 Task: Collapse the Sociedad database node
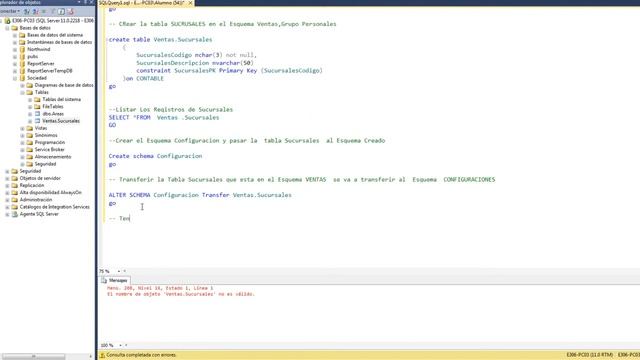pos(15,78)
